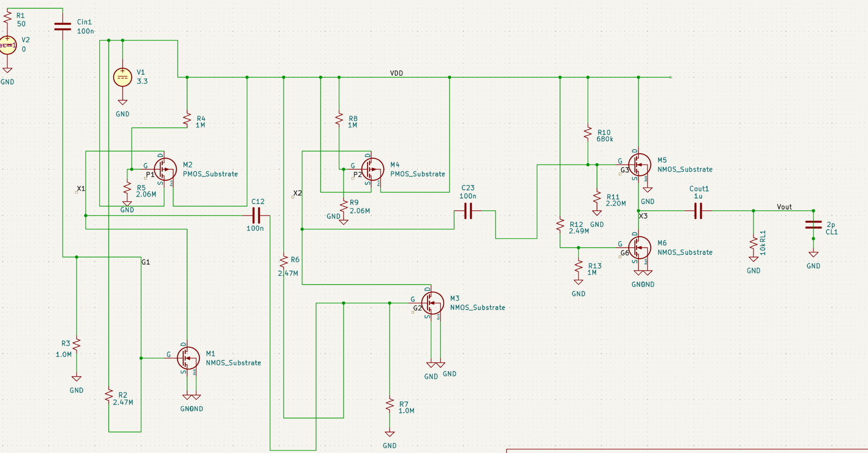The height and width of the screenshot is (453, 868).
Task: Select the R10 resistor symbol
Action: (x=587, y=133)
